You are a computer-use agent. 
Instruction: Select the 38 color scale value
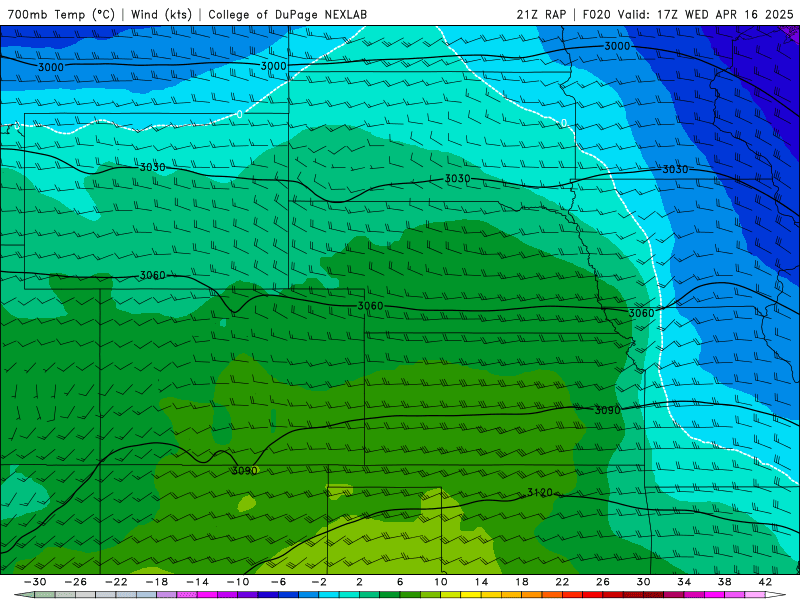tap(724, 582)
